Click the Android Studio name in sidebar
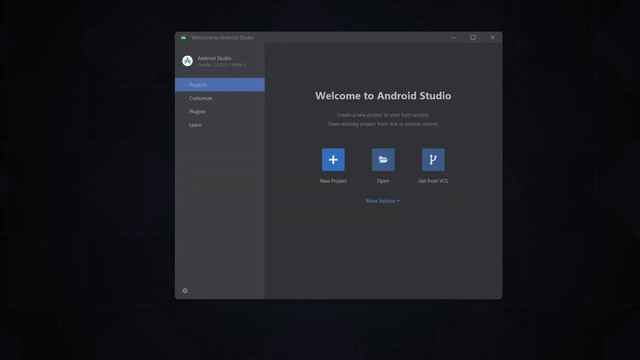The height and width of the screenshot is (360, 640). (x=214, y=58)
